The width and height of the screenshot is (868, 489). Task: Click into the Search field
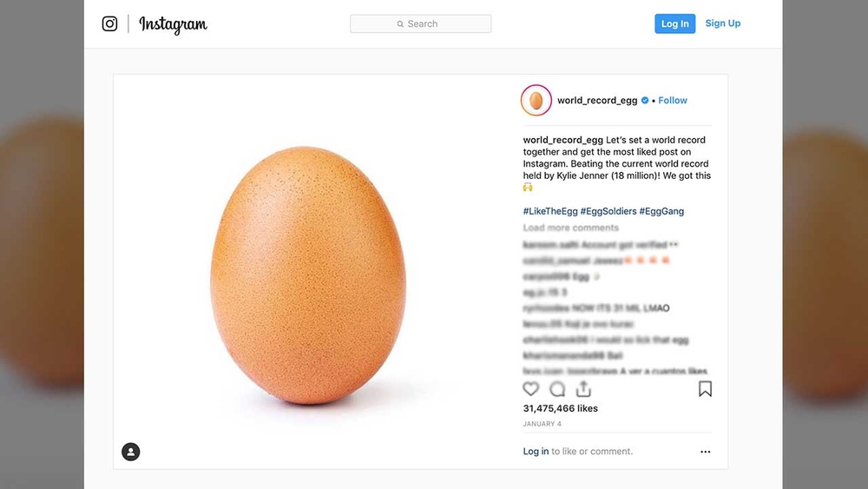(421, 24)
